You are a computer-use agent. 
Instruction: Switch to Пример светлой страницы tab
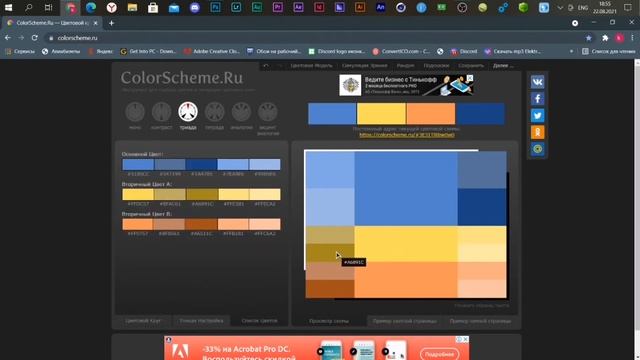click(x=404, y=321)
